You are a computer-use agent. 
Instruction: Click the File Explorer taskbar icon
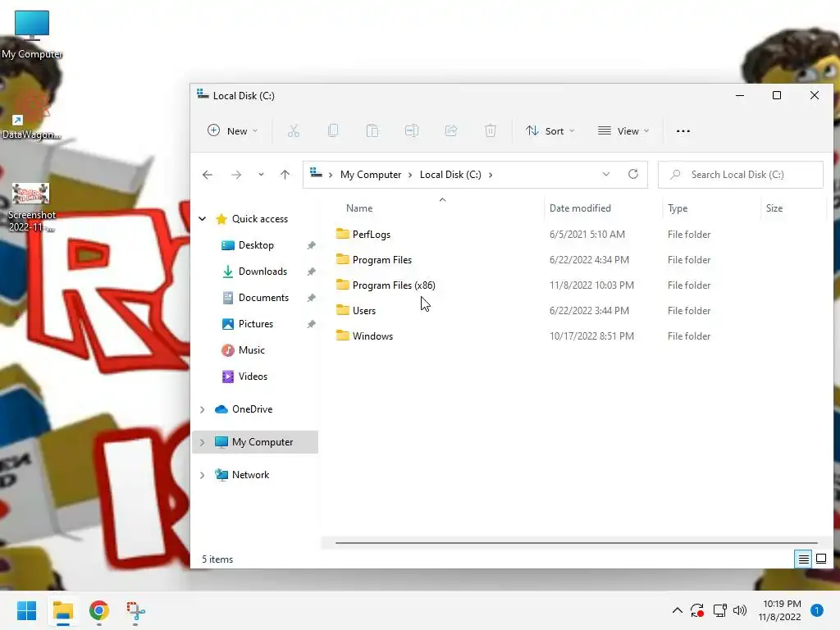[63, 610]
